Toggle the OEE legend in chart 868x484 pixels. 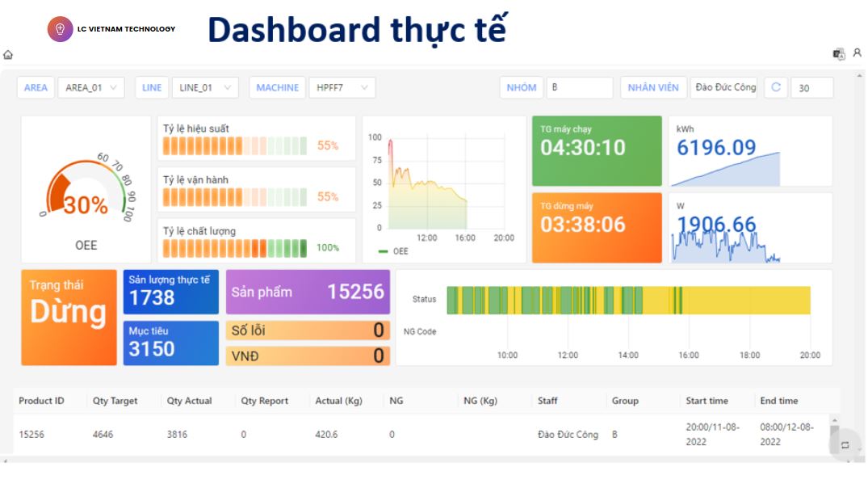393,251
